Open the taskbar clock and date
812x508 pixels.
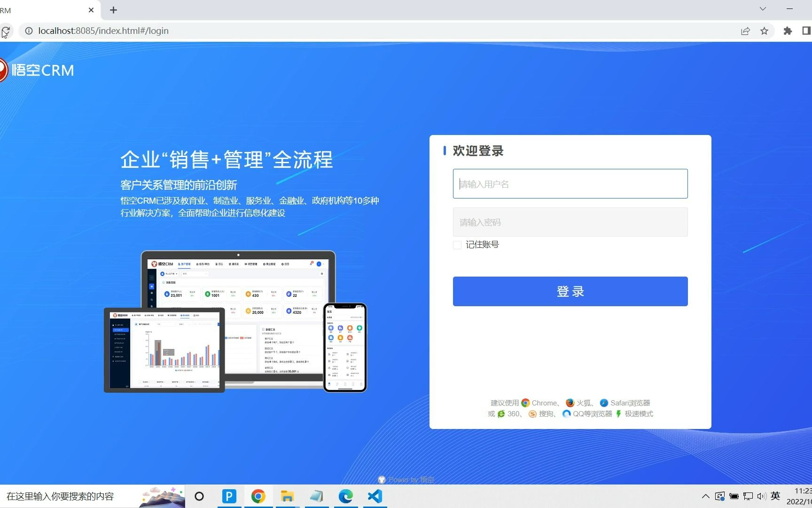coord(800,496)
